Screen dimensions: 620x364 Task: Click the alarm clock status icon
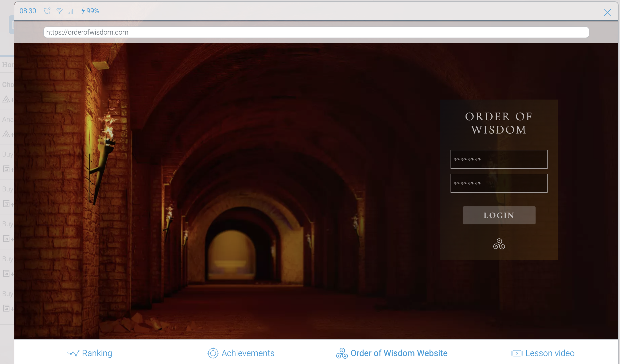pyautogui.click(x=47, y=11)
